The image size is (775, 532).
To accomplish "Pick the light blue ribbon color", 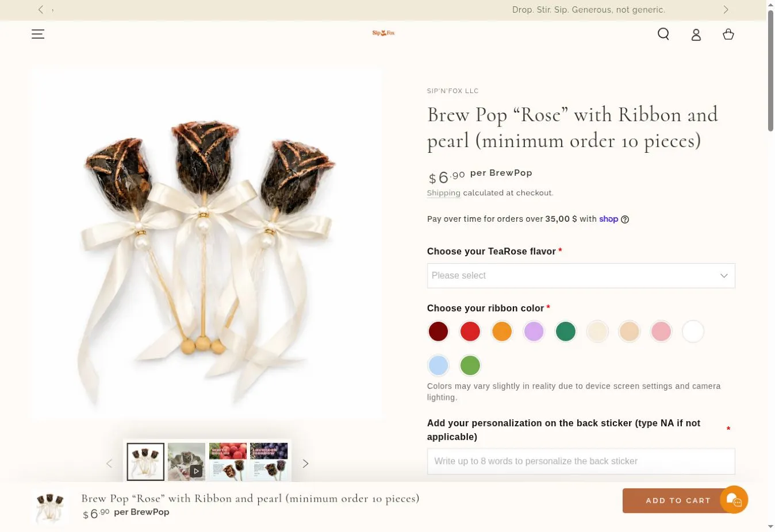I will pyautogui.click(x=438, y=365).
